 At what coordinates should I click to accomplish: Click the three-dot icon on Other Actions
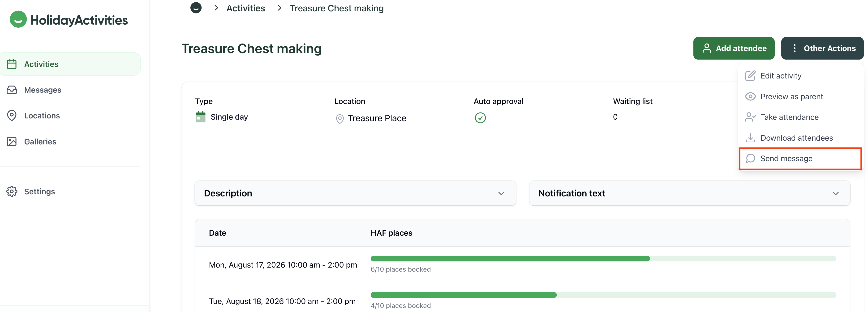click(x=795, y=48)
